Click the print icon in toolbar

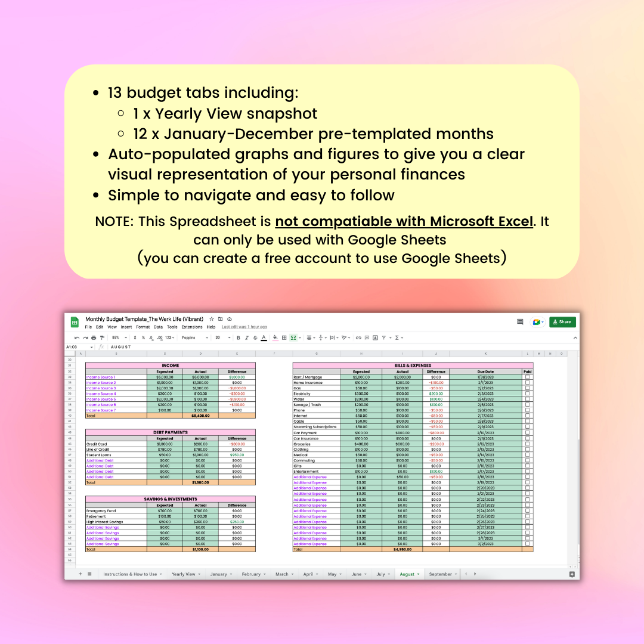pyautogui.click(x=94, y=338)
